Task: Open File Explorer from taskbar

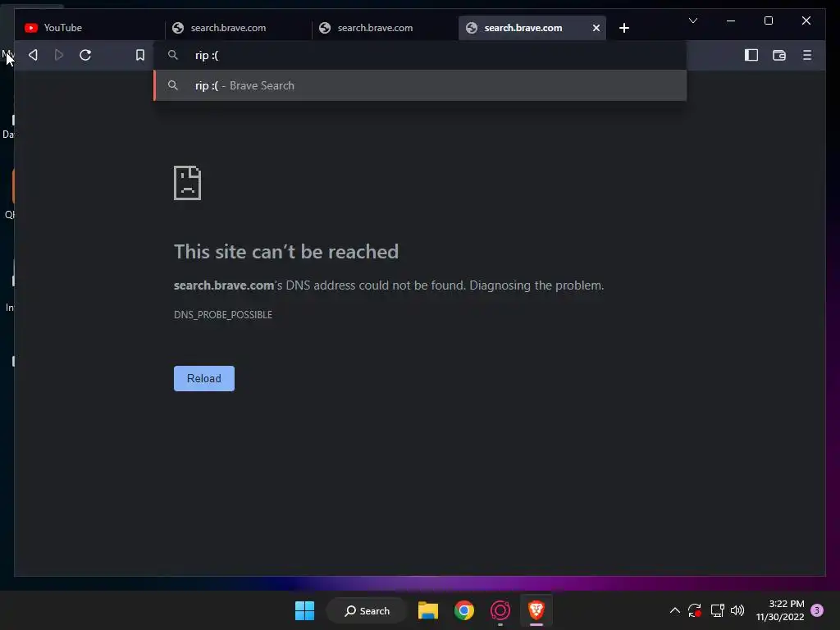Action: [x=428, y=610]
